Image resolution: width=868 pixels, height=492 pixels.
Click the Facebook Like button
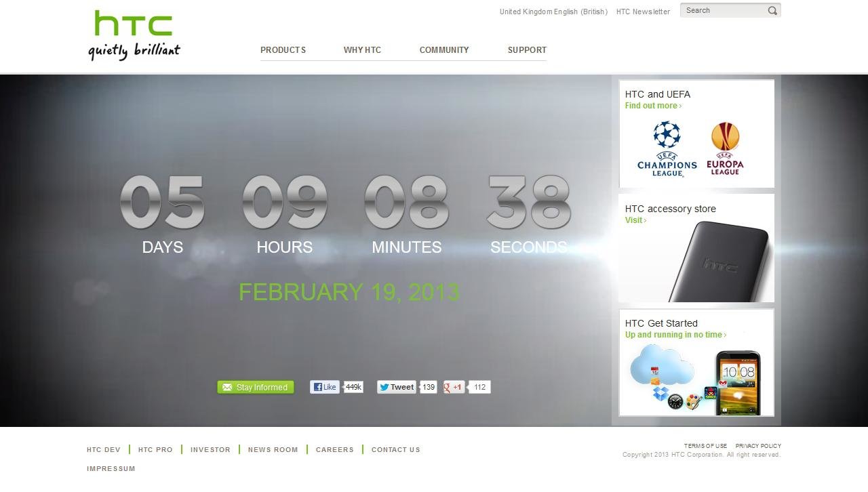pyautogui.click(x=325, y=387)
